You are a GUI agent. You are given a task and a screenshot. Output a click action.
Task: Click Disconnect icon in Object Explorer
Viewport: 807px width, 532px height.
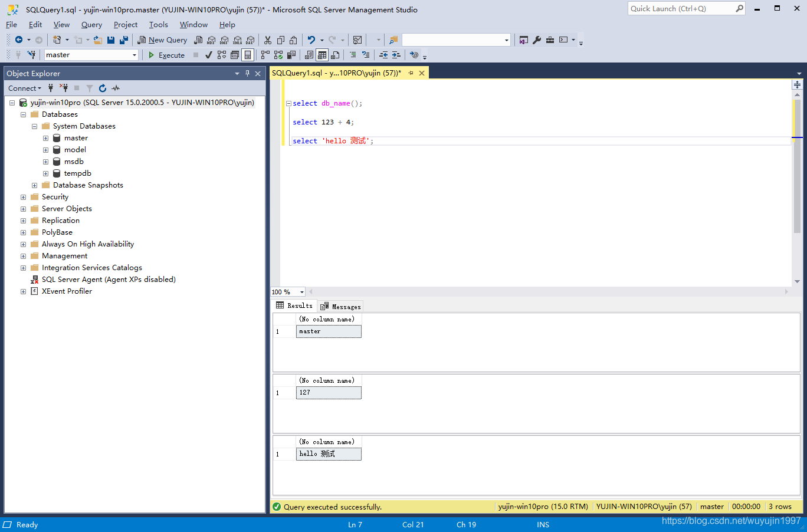tap(64, 88)
